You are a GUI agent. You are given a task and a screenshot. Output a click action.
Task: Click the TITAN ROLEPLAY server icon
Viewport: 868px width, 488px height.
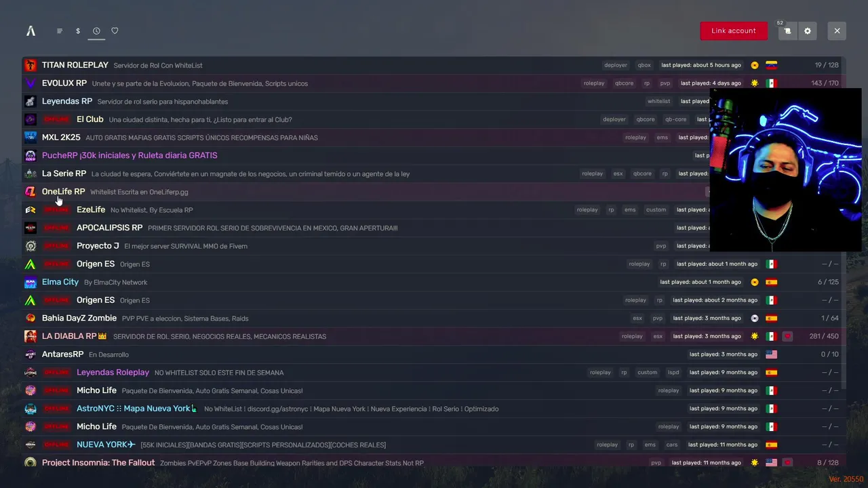pyautogui.click(x=31, y=65)
